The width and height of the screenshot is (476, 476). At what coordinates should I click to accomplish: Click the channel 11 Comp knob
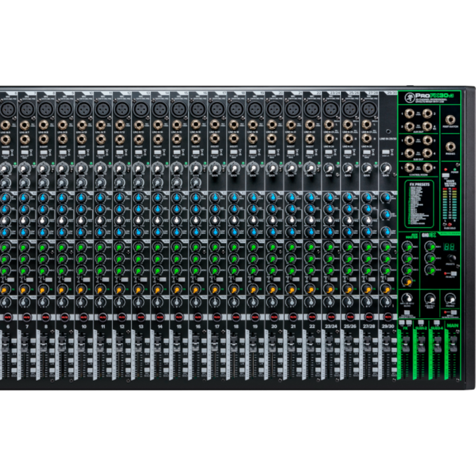point(100,182)
